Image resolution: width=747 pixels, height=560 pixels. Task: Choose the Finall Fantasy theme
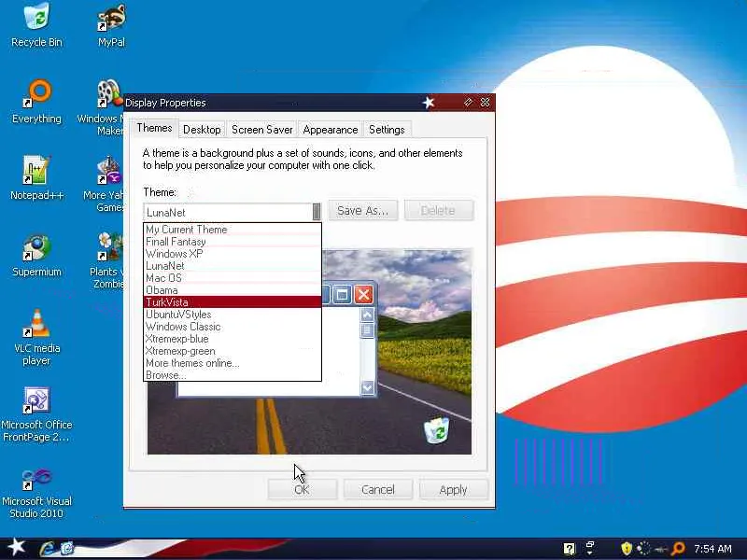click(x=233, y=242)
